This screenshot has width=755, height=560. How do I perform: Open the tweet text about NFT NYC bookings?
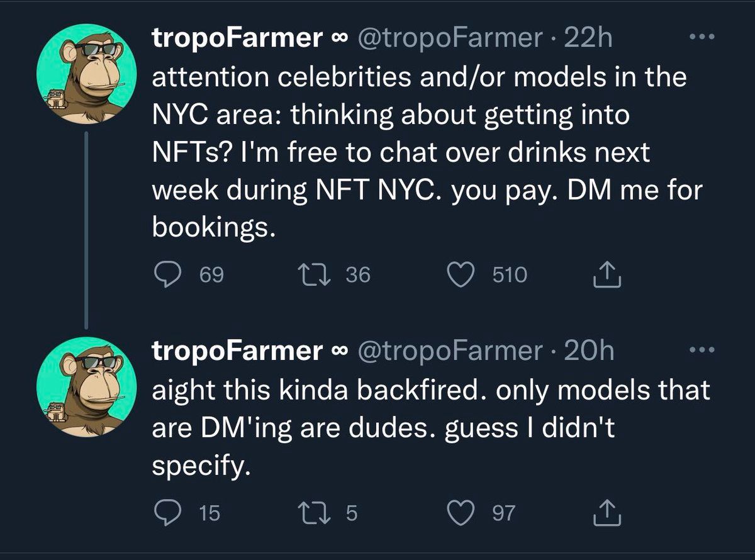click(422, 153)
